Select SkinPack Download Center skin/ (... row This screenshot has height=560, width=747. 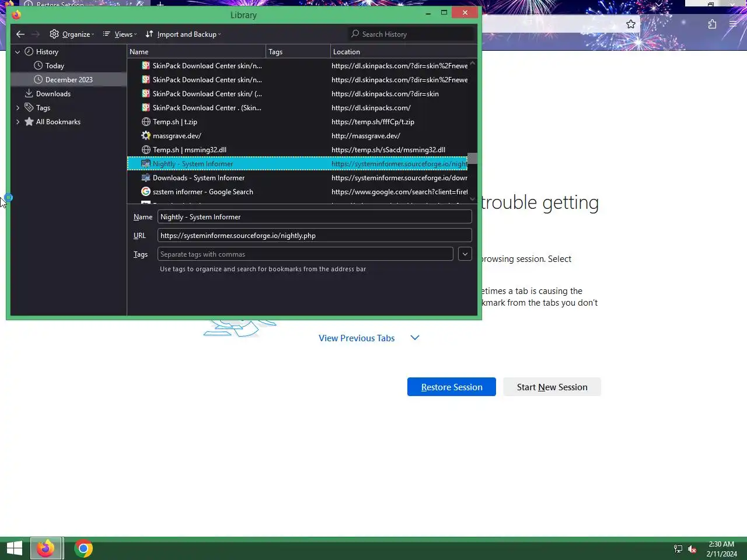coord(298,94)
